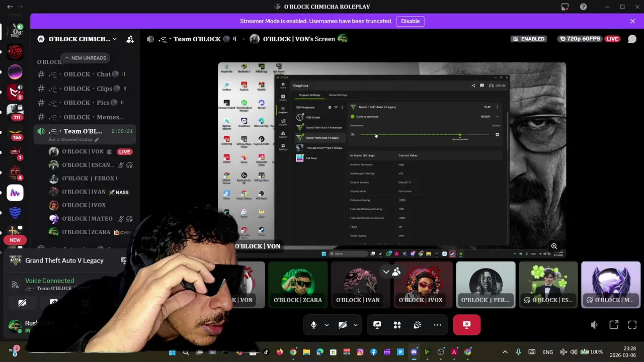Click the ENG language indicator in tray
This screenshot has width=644, height=362.
[x=548, y=352]
